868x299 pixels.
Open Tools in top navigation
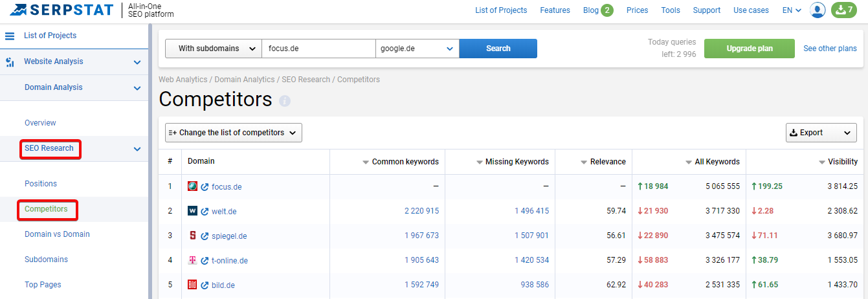(671, 10)
